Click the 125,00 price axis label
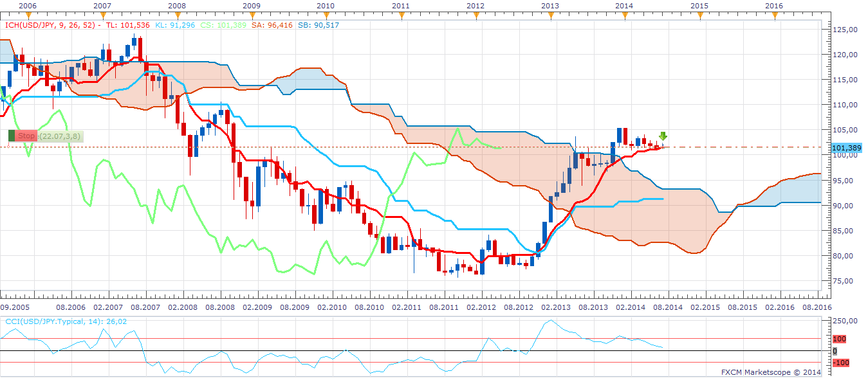This screenshot has width=868, height=378. [845, 30]
